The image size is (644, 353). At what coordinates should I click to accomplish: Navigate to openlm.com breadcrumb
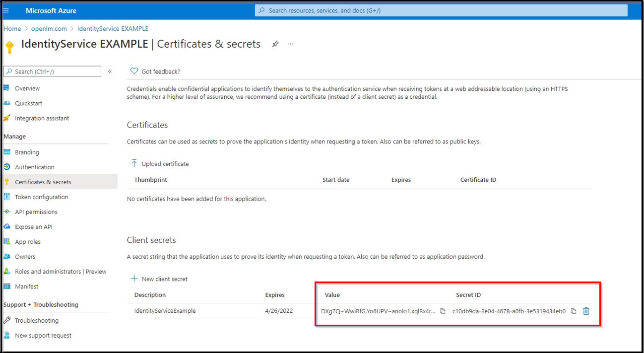click(x=49, y=29)
